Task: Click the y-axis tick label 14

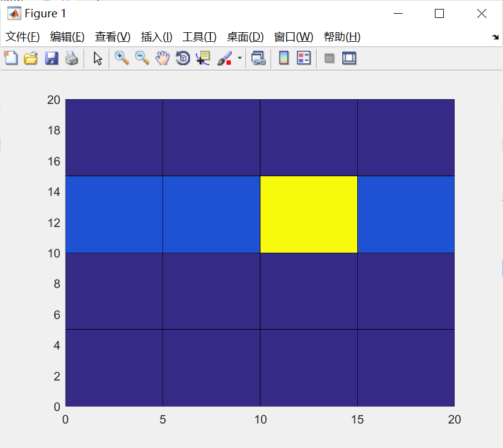Action: pos(54,192)
